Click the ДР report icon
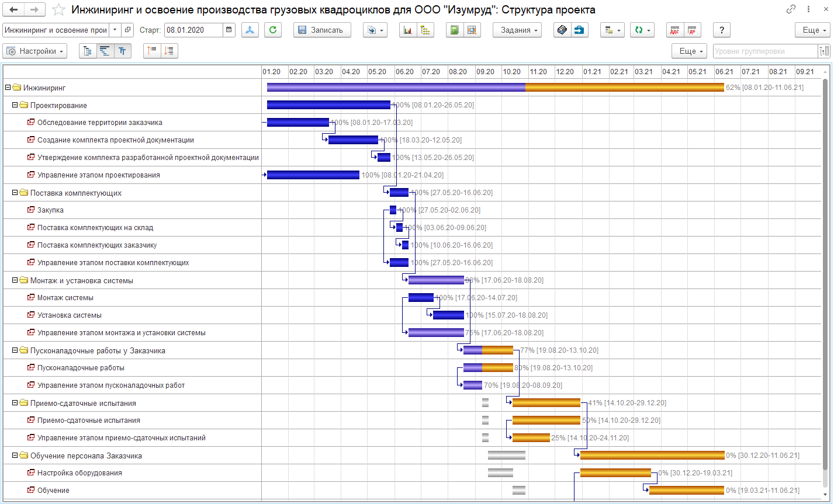This screenshot has height=504, width=834. click(x=693, y=30)
